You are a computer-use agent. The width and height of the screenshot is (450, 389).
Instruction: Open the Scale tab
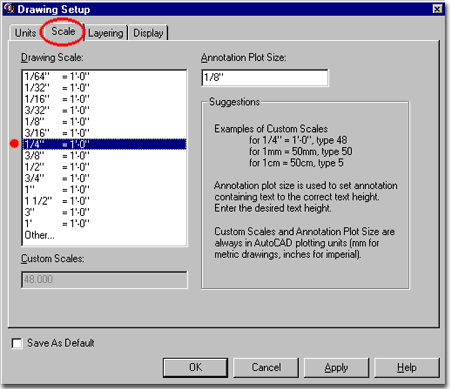pos(63,32)
